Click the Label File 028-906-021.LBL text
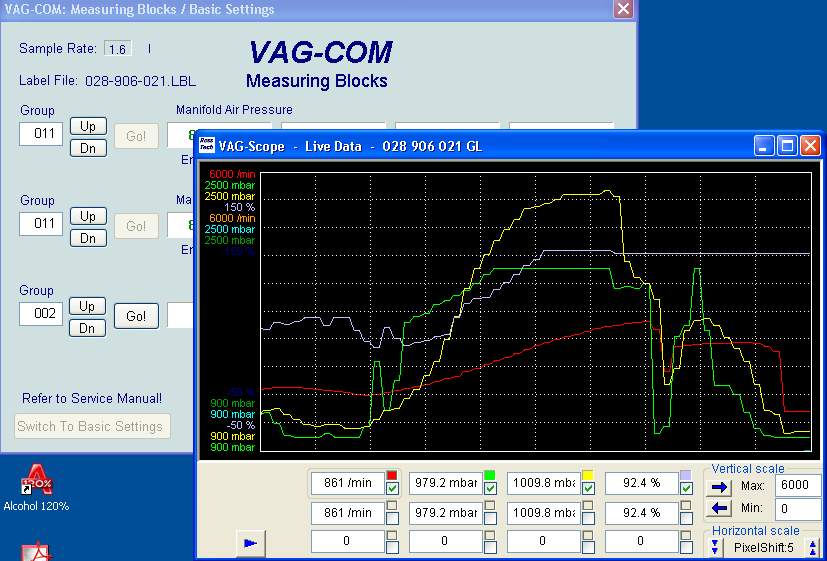 pos(108,81)
